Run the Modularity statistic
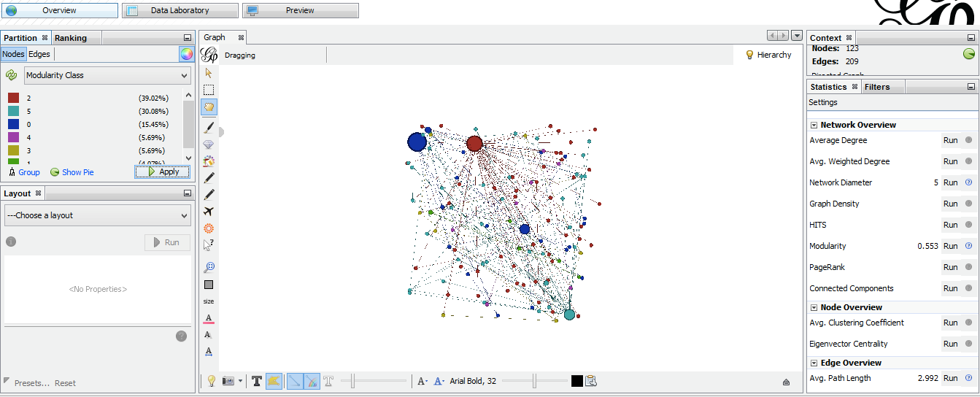980x397 pixels. (950, 246)
